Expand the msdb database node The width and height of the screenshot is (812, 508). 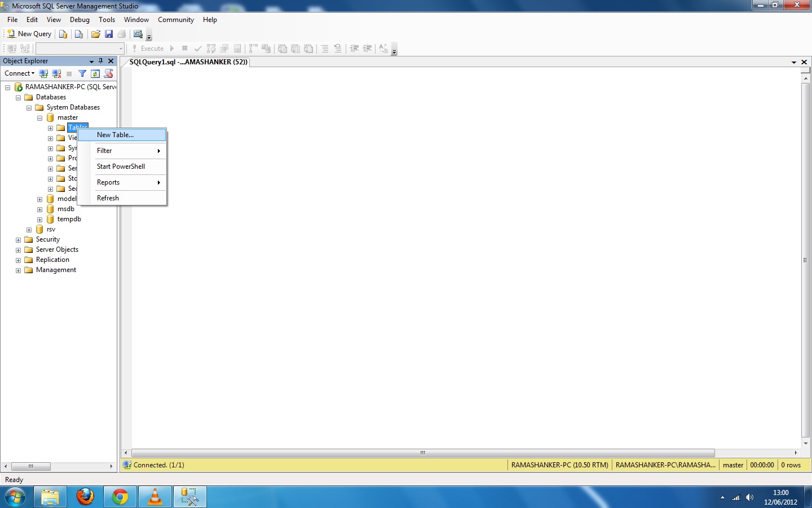coord(39,209)
